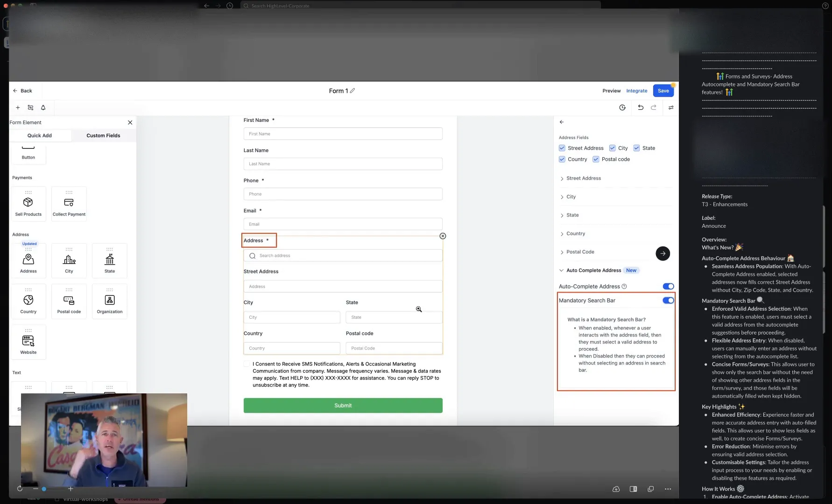832x504 pixels.
Task: Uncheck the Street Address checkbox
Action: (x=562, y=148)
